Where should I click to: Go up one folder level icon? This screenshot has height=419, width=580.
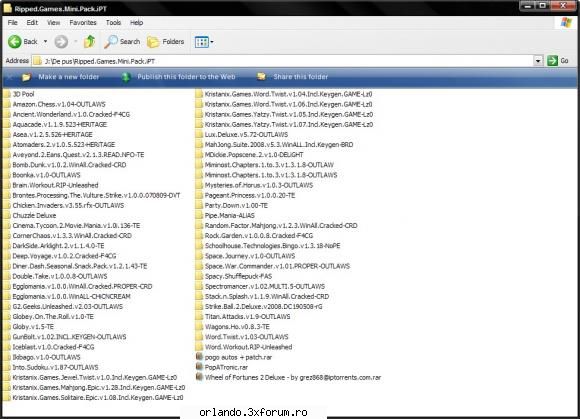coord(90,41)
